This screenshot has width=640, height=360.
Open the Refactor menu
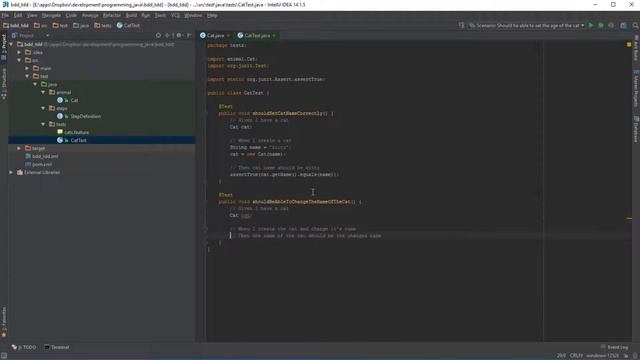(112, 15)
